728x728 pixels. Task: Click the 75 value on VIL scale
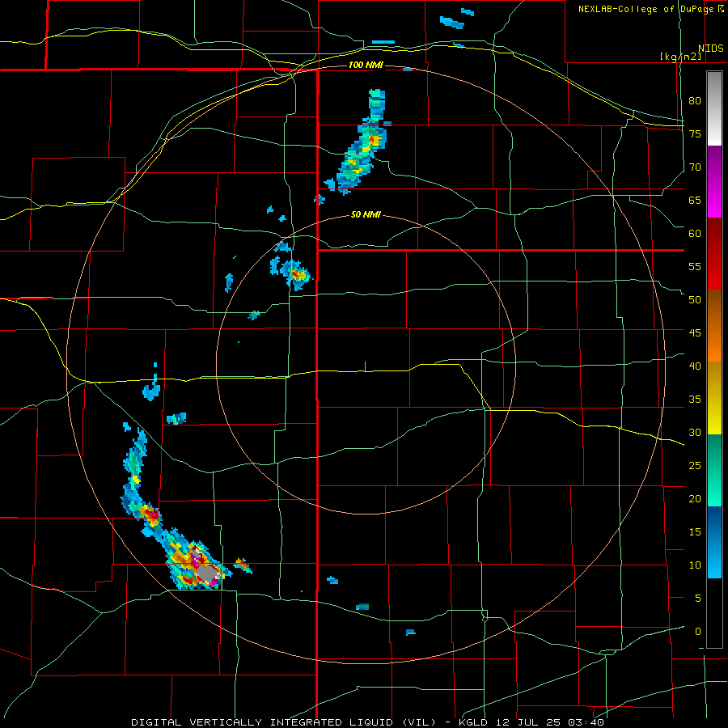point(695,133)
